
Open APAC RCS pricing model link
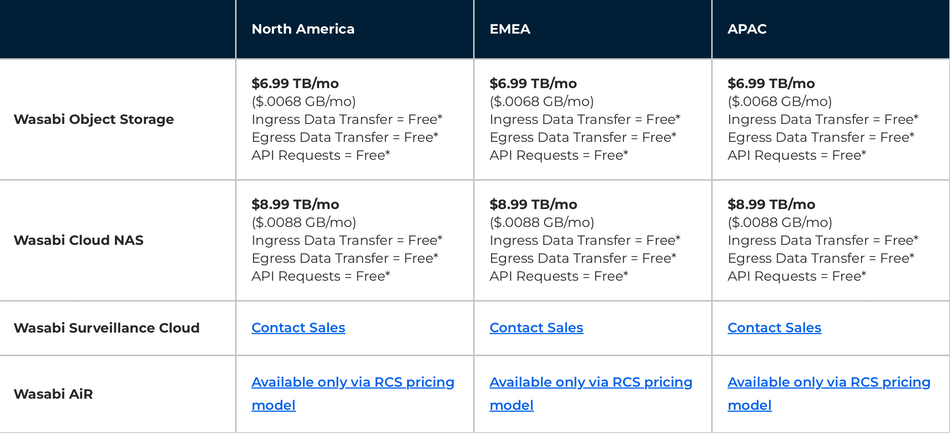[828, 383]
